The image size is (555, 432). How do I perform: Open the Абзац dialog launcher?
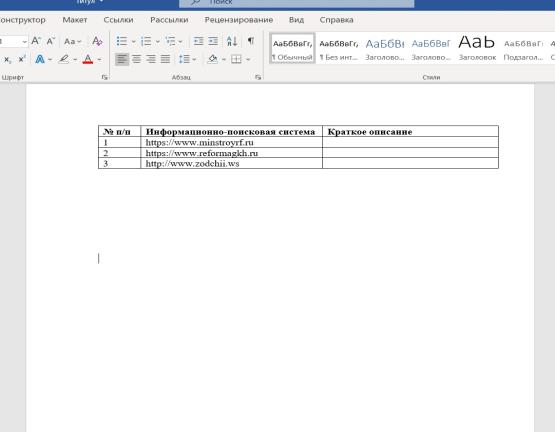tap(258, 77)
